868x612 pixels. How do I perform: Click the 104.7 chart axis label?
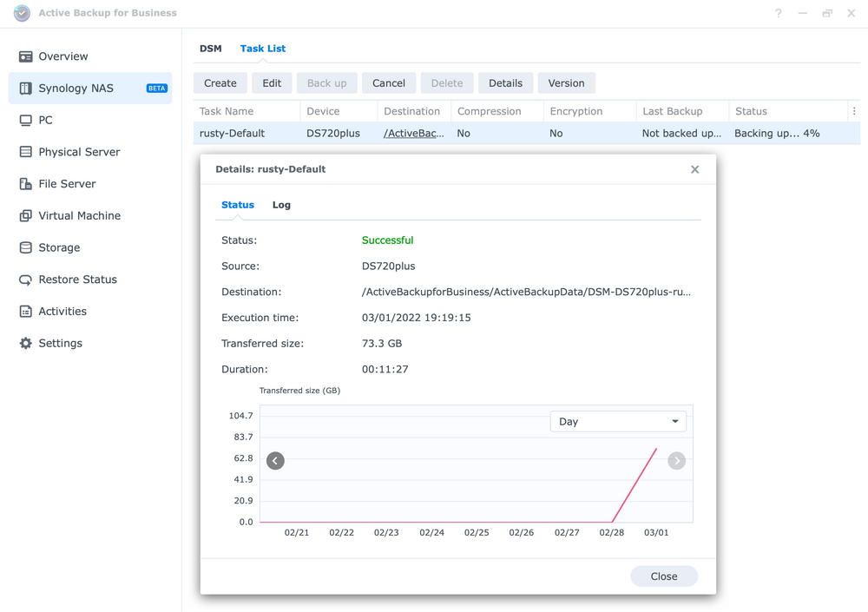[240, 416]
